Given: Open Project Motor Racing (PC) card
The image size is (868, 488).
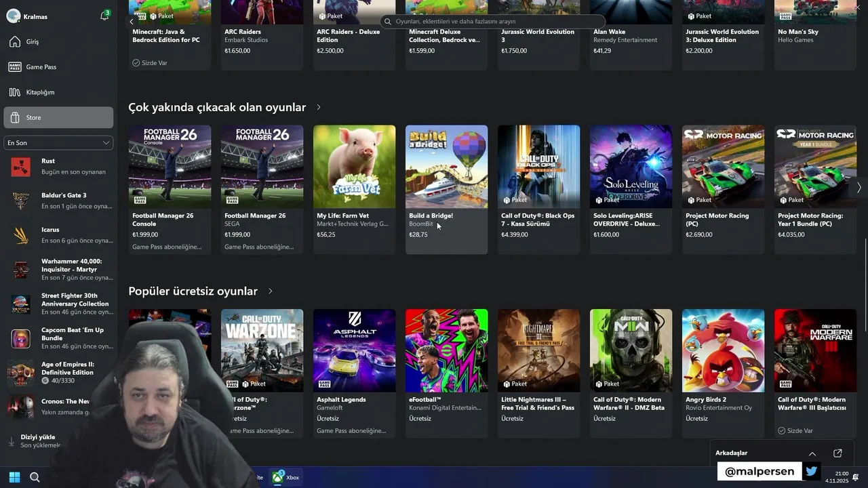Looking at the screenshot, I should [x=723, y=190].
